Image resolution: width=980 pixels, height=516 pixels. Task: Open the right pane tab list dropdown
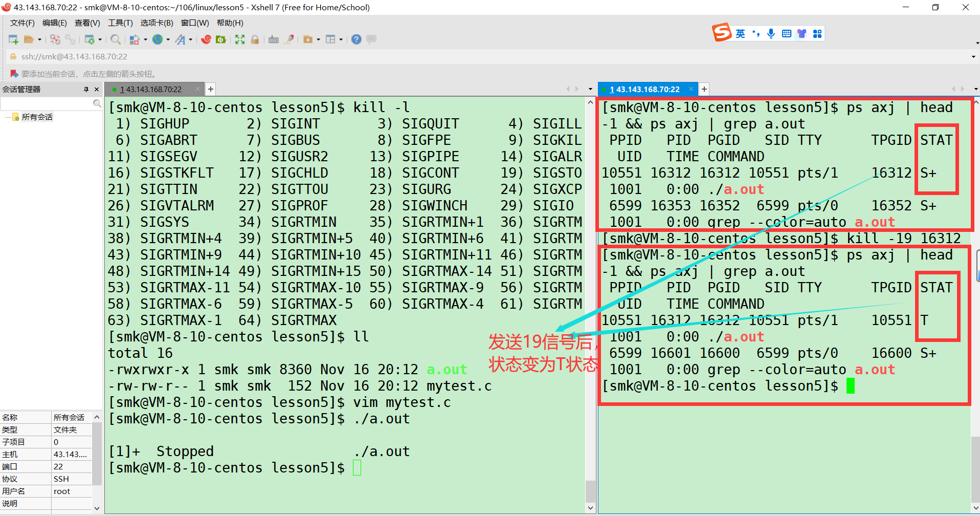coord(975,89)
